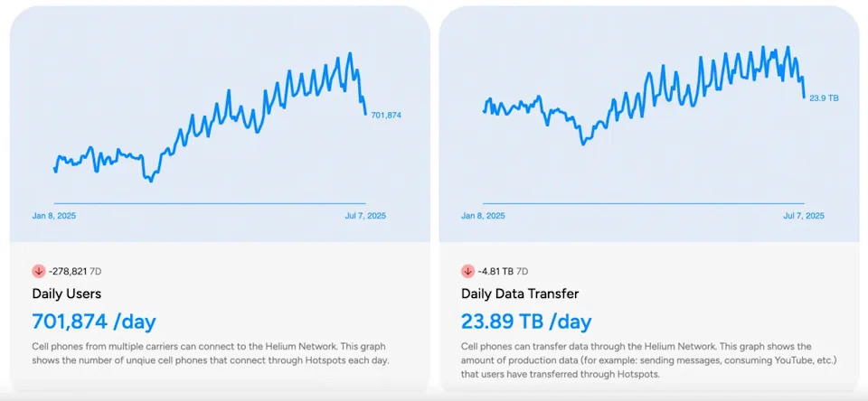
Task: Click the 701,874 end label on users chart
Action: pyautogui.click(x=386, y=116)
